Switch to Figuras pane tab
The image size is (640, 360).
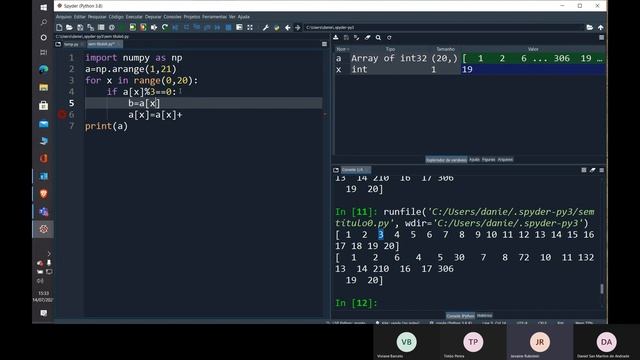489,160
